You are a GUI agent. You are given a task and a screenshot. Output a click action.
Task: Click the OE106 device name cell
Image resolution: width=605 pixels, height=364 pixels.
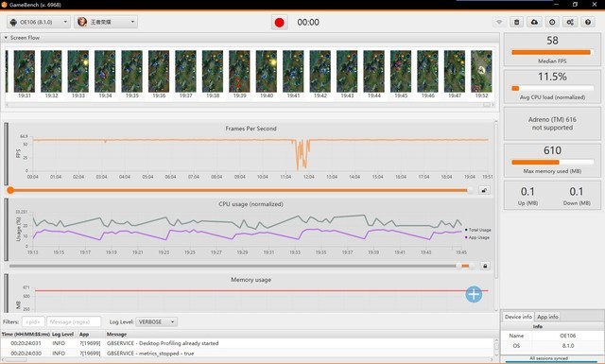(567, 336)
